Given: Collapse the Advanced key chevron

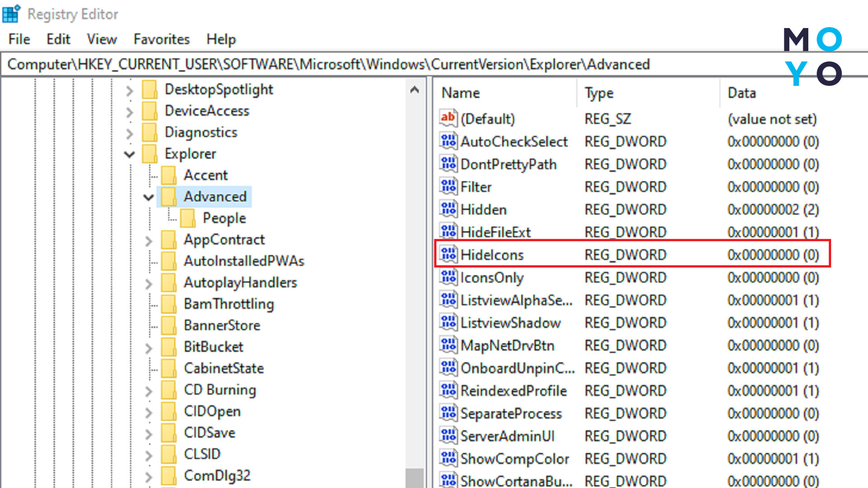Looking at the screenshot, I should pos(148,197).
